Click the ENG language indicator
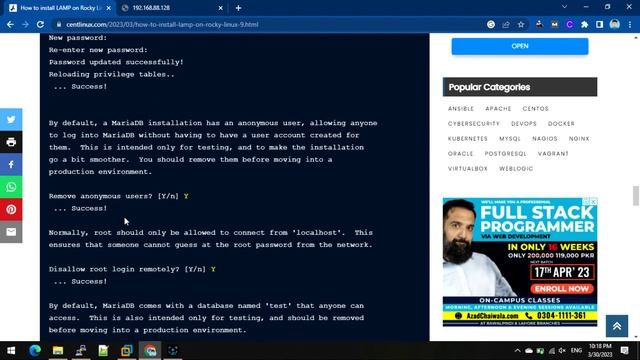The height and width of the screenshot is (360, 640). (576, 351)
